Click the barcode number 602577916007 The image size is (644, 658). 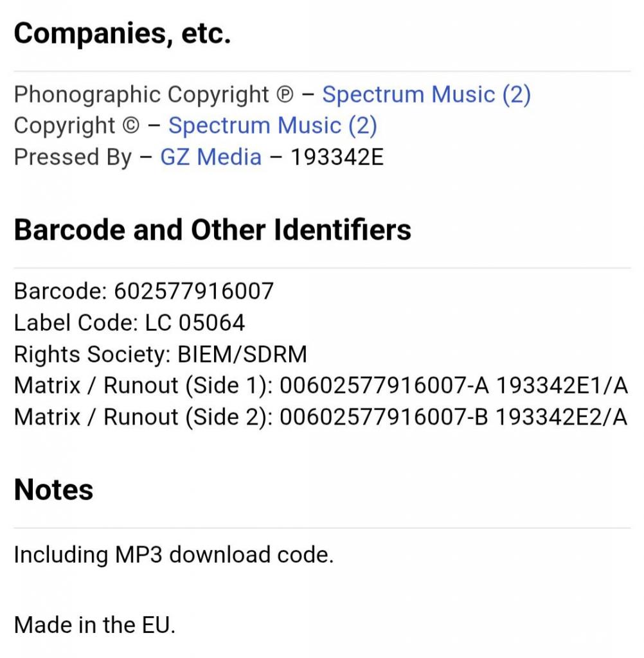pyautogui.click(x=193, y=291)
